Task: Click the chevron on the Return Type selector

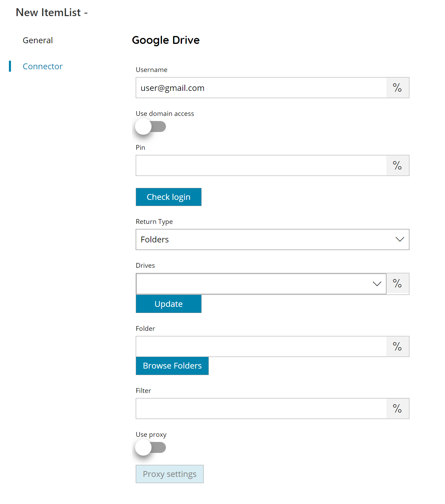Action: [x=399, y=239]
